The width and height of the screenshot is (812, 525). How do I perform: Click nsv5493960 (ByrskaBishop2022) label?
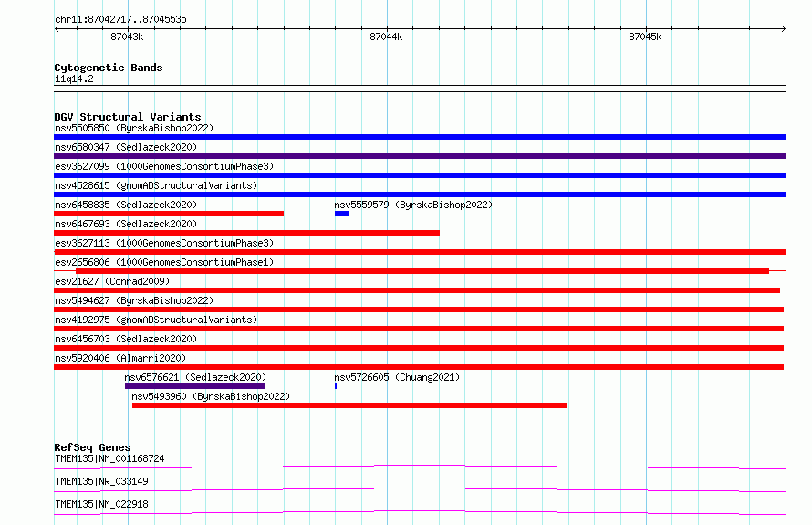(211, 396)
